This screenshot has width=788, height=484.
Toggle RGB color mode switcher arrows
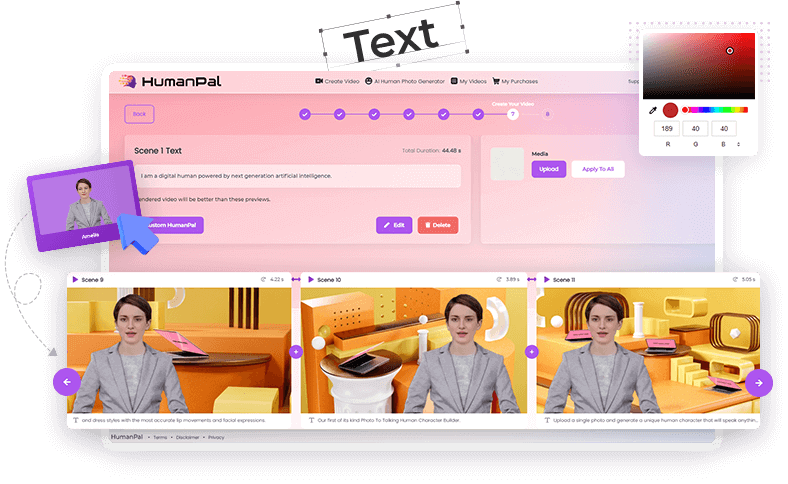(739, 144)
